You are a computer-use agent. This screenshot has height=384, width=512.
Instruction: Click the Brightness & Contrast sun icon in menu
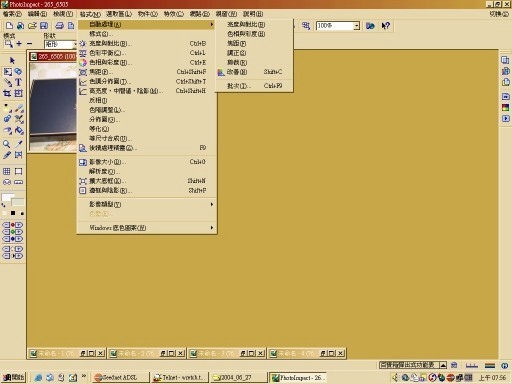click(x=83, y=44)
